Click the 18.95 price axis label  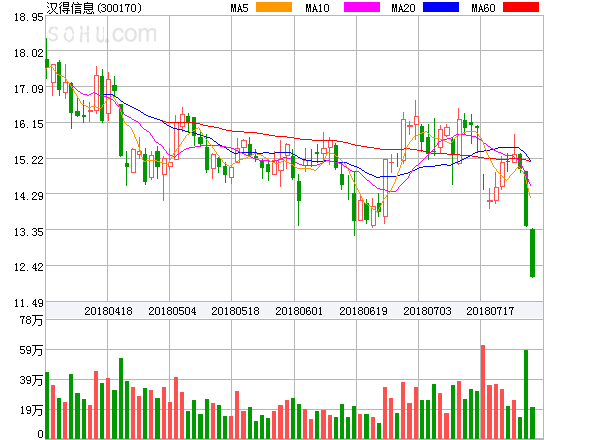[29, 17]
